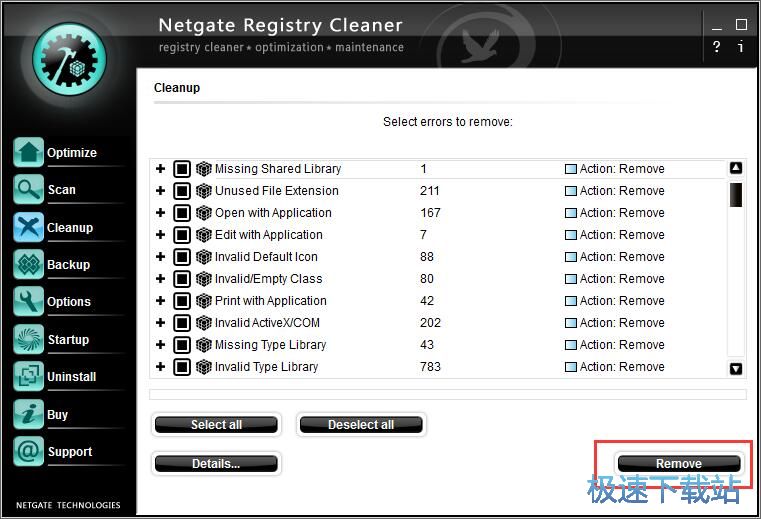Toggle Missing Type Library checkbox
Screen dimensions: 761x519
point(182,345)
